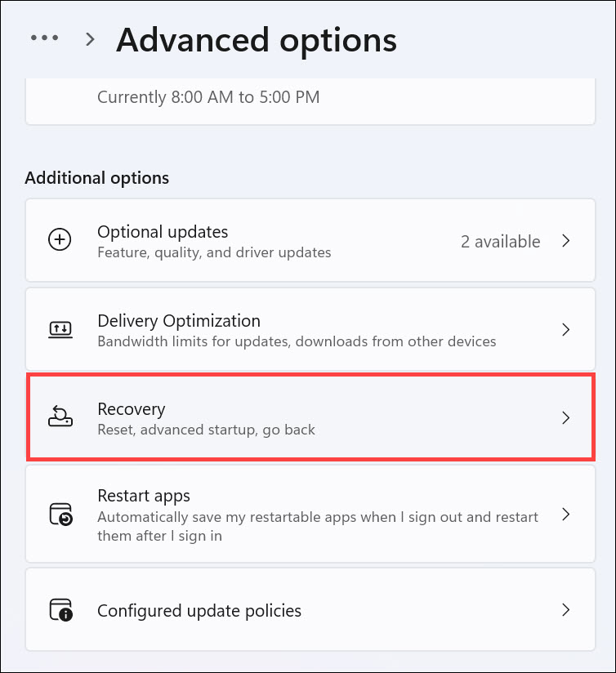Click the Optional updates plus icon
The image size is (616, 673).
60,239
